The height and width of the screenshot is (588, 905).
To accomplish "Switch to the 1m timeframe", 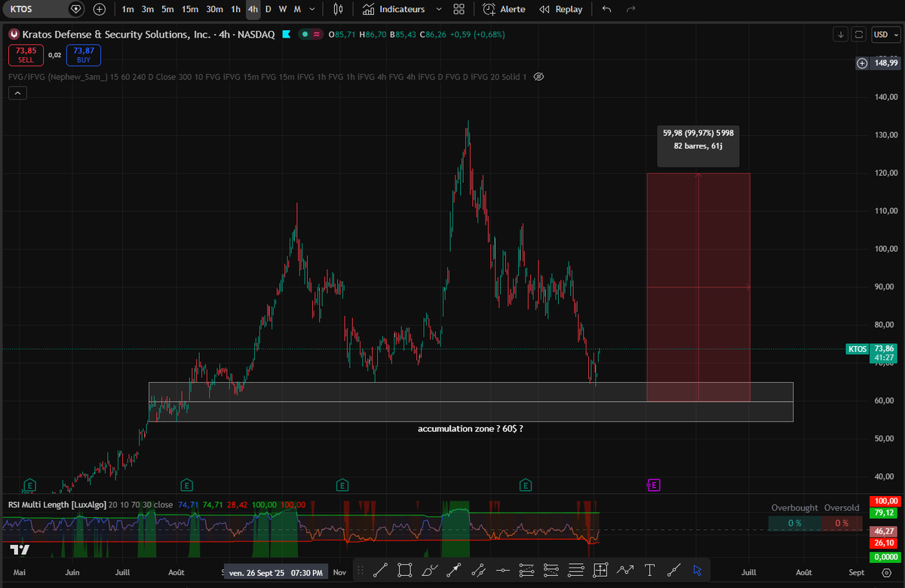I will 127,9.
